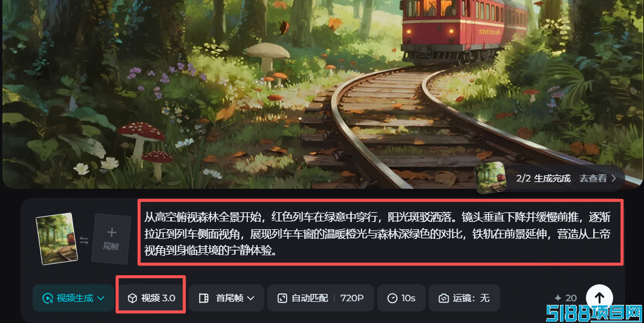
Task: Click the first frame forest thumbnail
Action: [x=57, y=238]
